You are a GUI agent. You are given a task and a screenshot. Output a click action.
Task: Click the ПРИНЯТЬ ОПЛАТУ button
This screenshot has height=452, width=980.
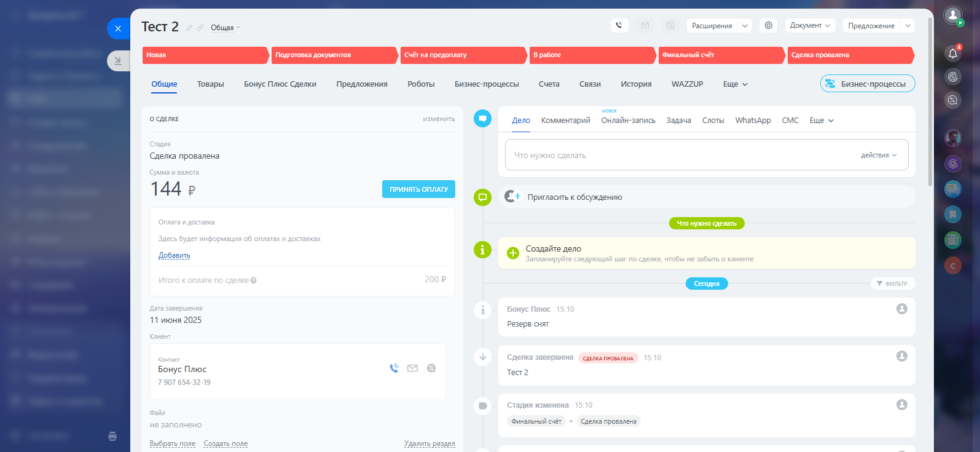[x=418, y=189]
